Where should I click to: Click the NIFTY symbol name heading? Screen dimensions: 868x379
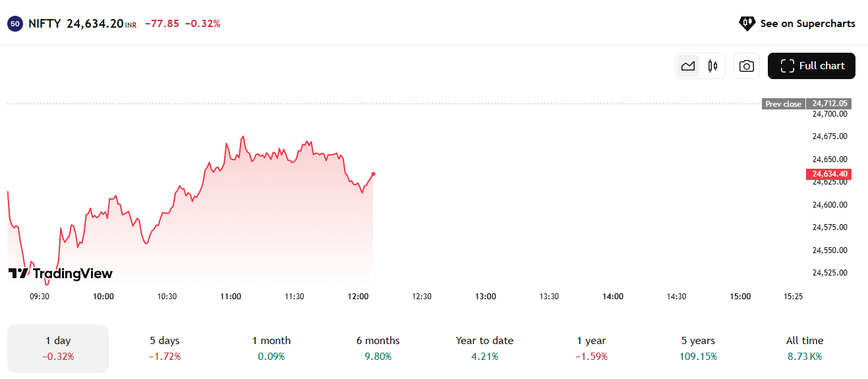(45, 24)
